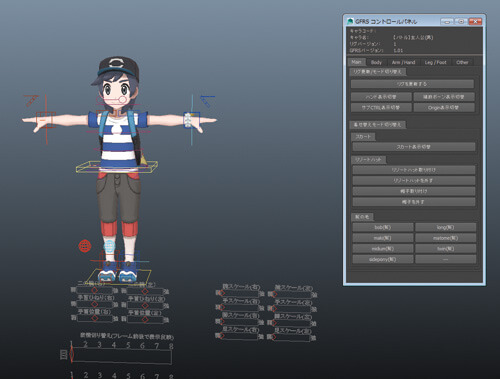Select the blue angled controller above left arm
This screenshot has width=500, height=379.
(x=207, y=101)
